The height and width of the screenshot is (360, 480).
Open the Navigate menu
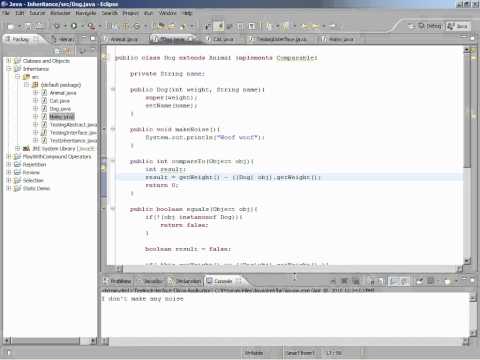tap(86, 13)
